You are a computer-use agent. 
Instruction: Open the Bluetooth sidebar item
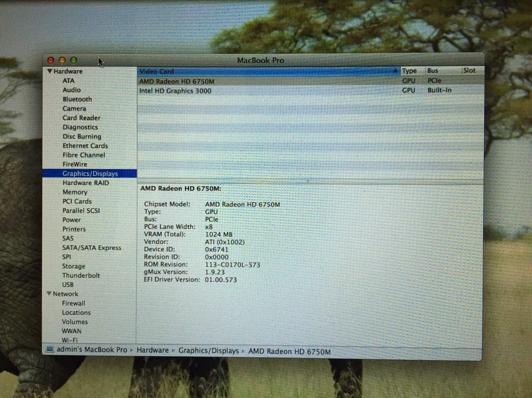point(77,100)
